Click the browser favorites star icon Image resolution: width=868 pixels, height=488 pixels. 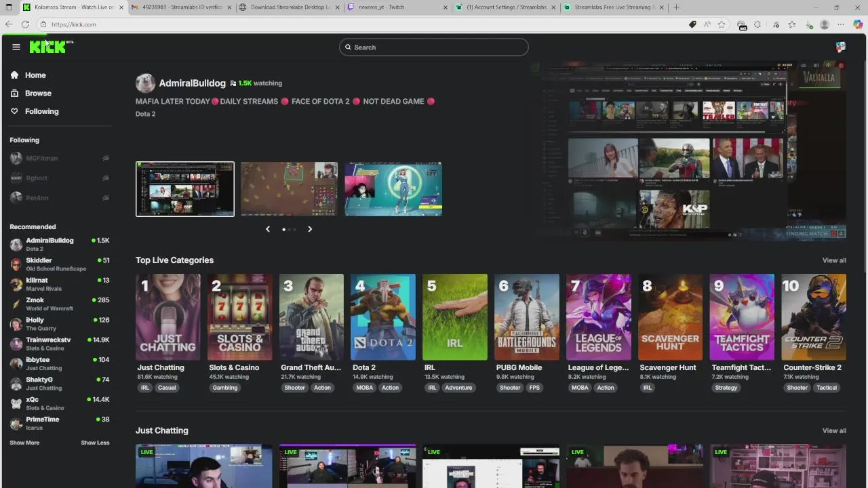[722, 24]
